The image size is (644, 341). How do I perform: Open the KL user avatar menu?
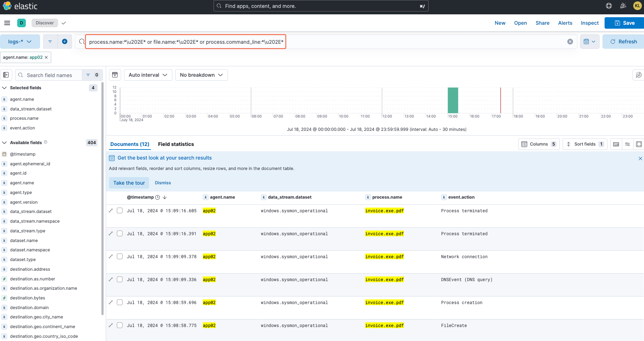click(x=637, y=6)
